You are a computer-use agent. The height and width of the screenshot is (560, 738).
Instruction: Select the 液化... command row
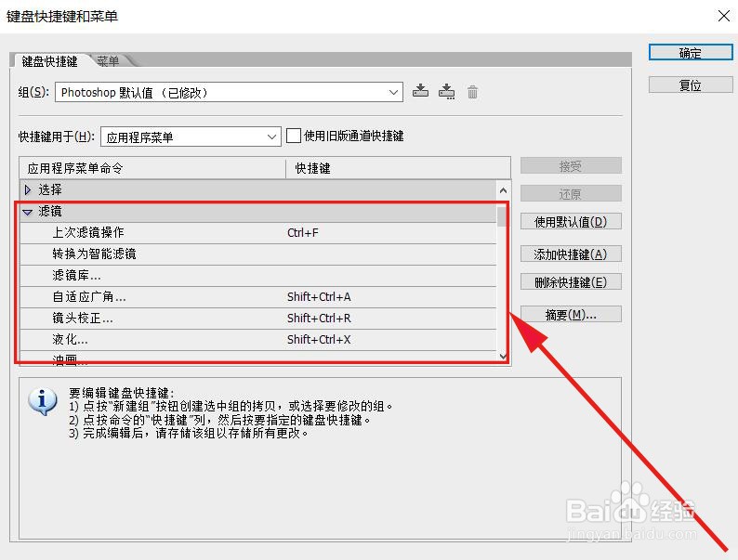point(257,340)
